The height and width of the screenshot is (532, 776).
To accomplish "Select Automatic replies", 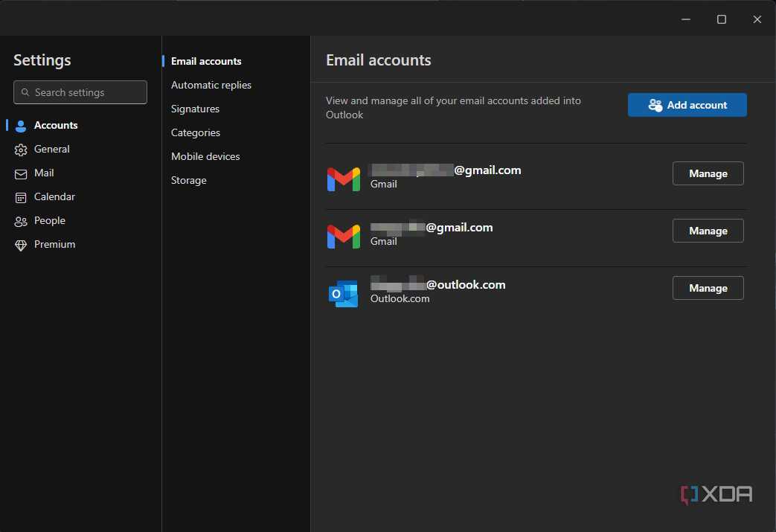I will tap(211, 85).
